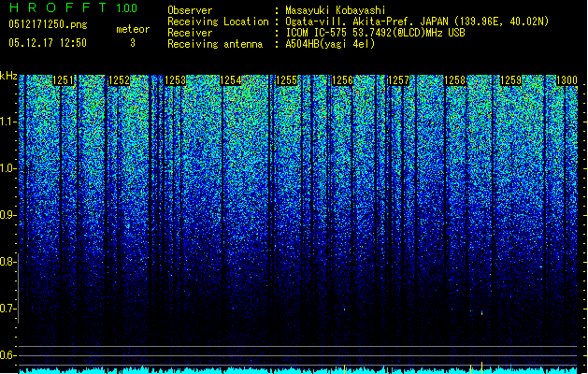Click the 1259 time marker
The image size is (588, 374).
coord(510,80)
